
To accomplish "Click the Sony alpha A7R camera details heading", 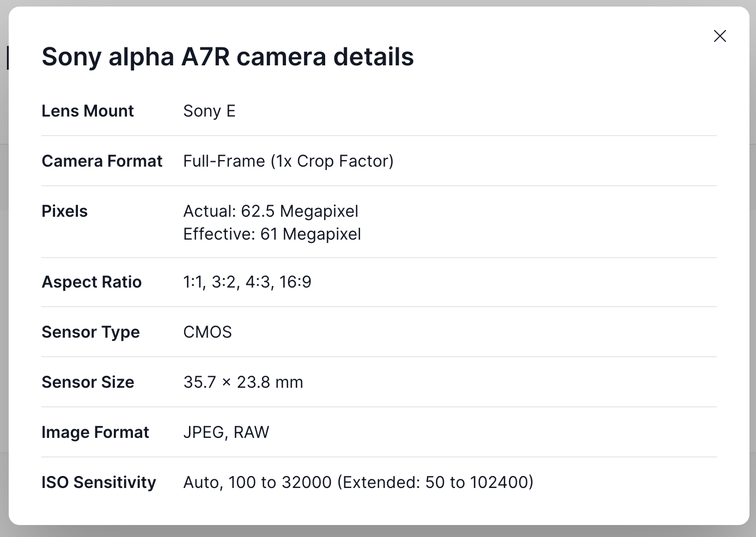I will [x=228, y=57].
